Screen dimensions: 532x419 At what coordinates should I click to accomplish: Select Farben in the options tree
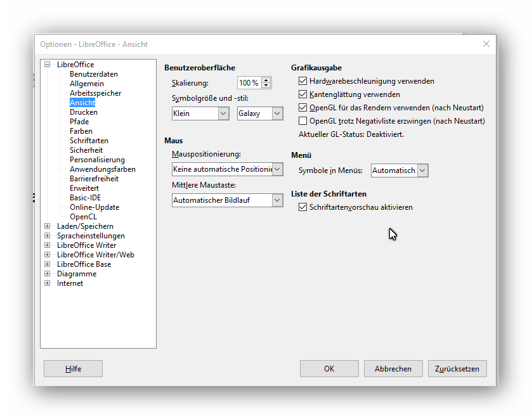tap(81, 131)
